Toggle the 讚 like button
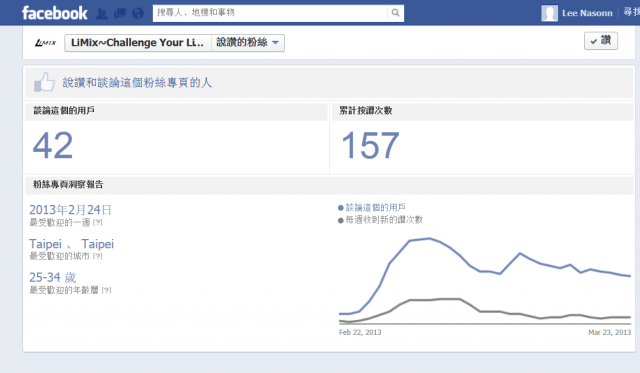The image size is (640, 373). (x=601, y=41)
